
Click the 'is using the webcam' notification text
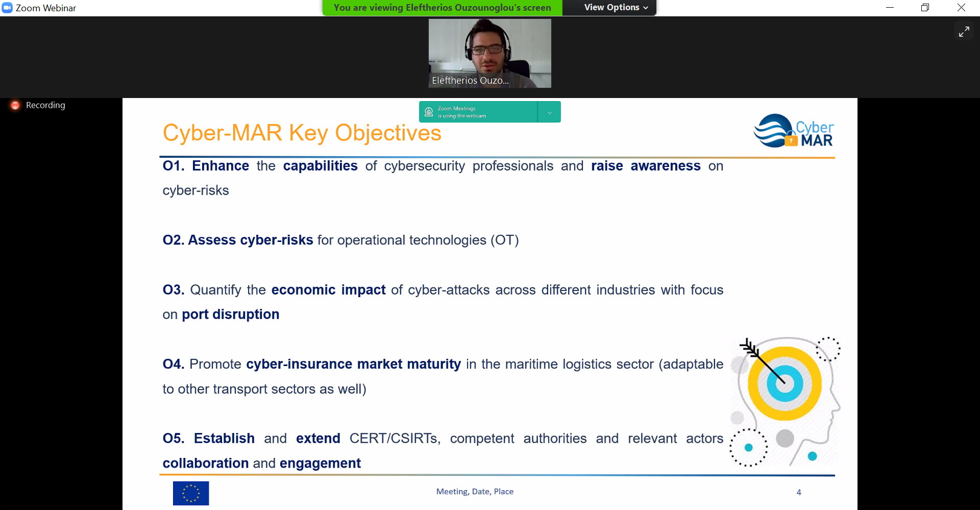click(x=462, y=116)
